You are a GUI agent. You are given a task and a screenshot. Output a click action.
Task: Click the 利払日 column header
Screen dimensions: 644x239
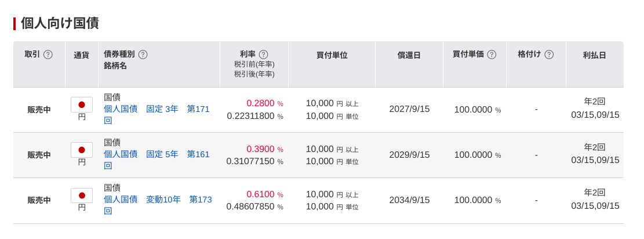pyautogui.click(x=594, y=55)
